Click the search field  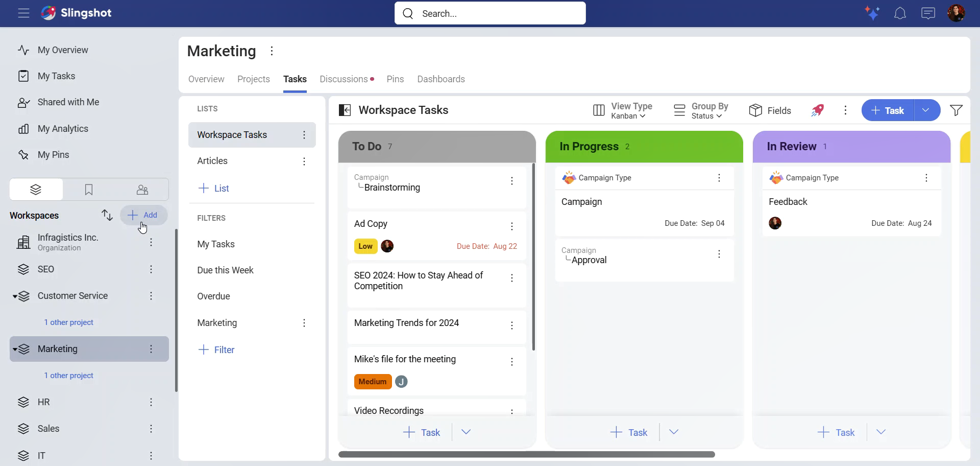point(490,13)
